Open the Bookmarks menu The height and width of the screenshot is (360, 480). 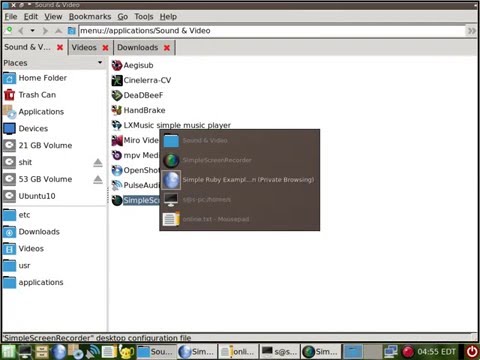pyautogui.click(x=90, y=17)
